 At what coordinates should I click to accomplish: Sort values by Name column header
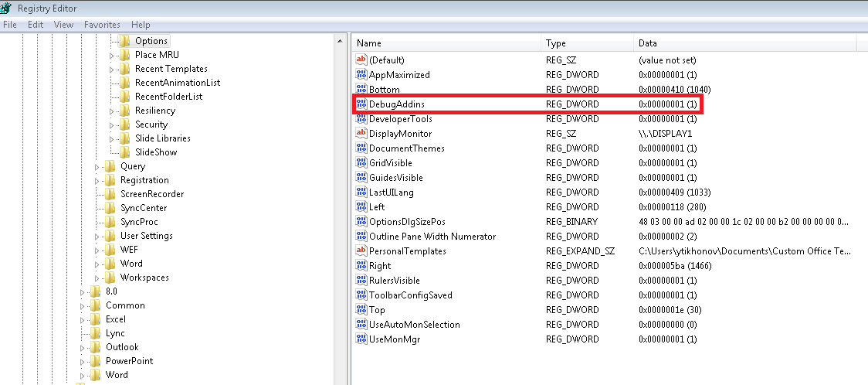point(369,43)
